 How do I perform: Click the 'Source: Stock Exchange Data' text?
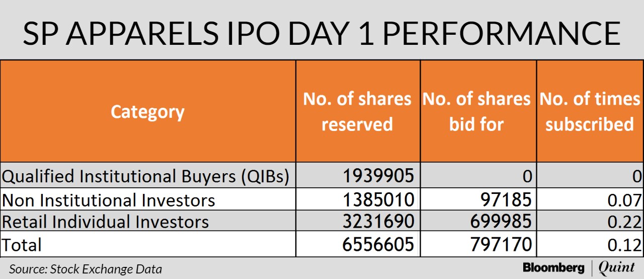86,269
